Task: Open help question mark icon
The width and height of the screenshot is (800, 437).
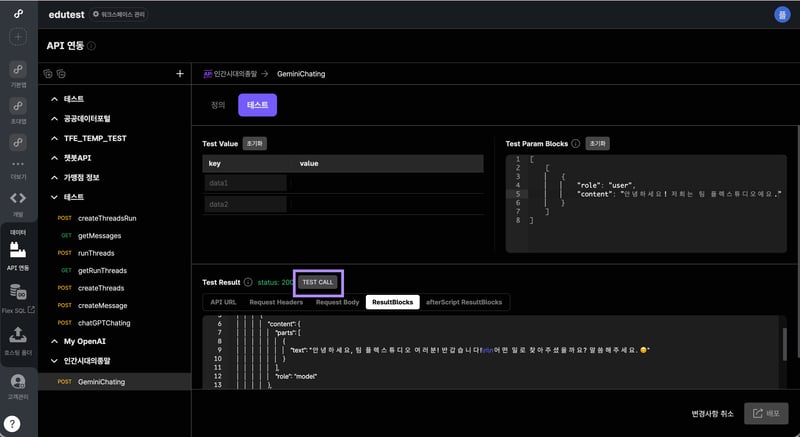Action: click(x=12, y=424)
